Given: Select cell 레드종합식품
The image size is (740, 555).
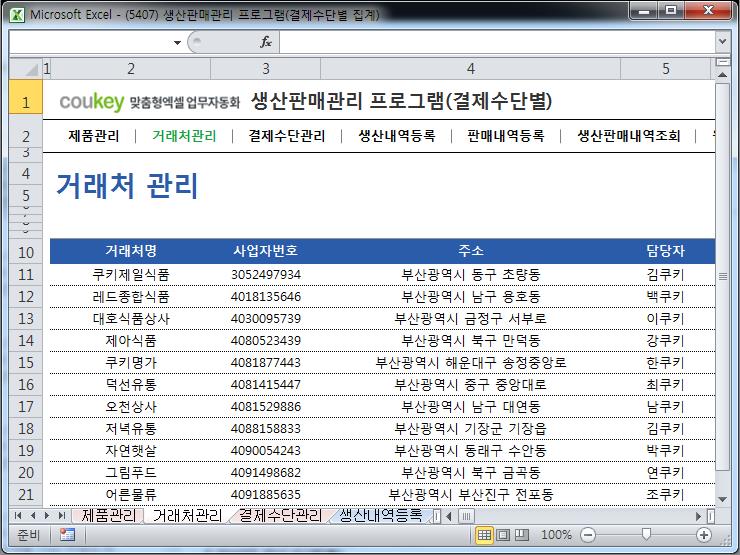Looking at the screenshot, I should (131, 296).
